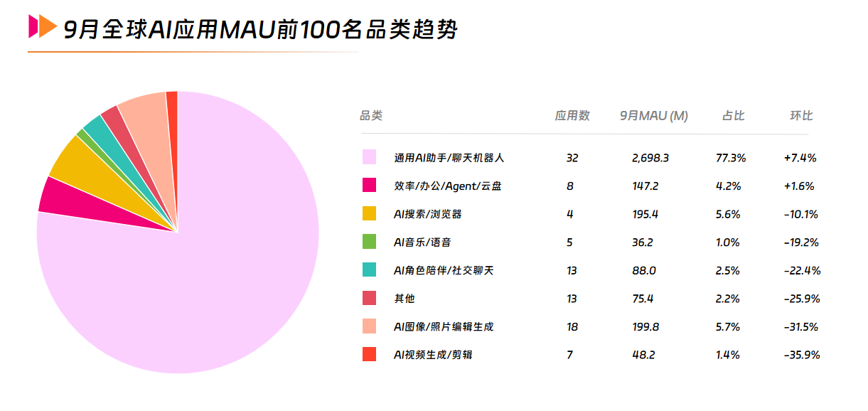Click the green legend swatch for AI音乐/语音
Screen dimensions: 868x411
(x=369, y=242)
